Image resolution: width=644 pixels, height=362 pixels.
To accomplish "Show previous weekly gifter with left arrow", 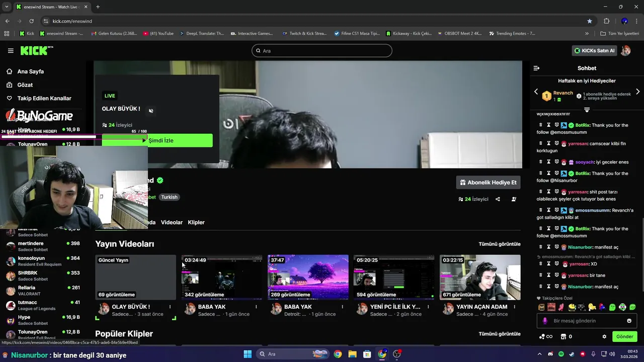I will [536, 92].
